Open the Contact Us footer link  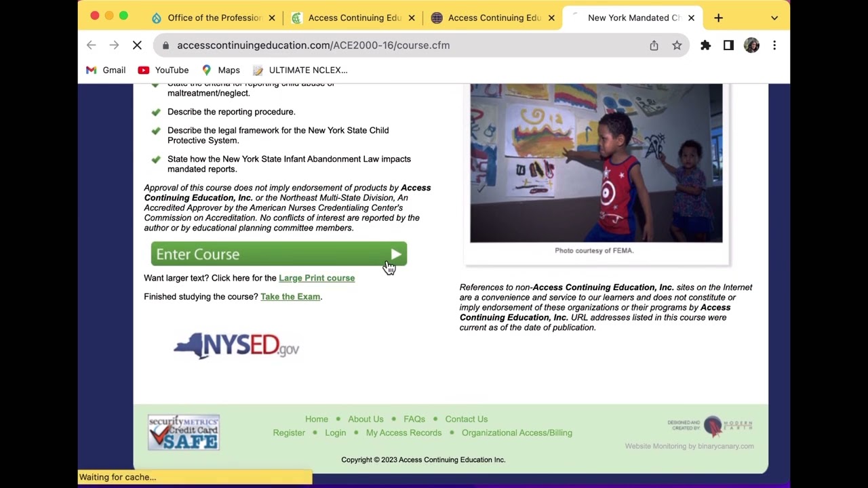pyautogui.click(x=467, y=419)
